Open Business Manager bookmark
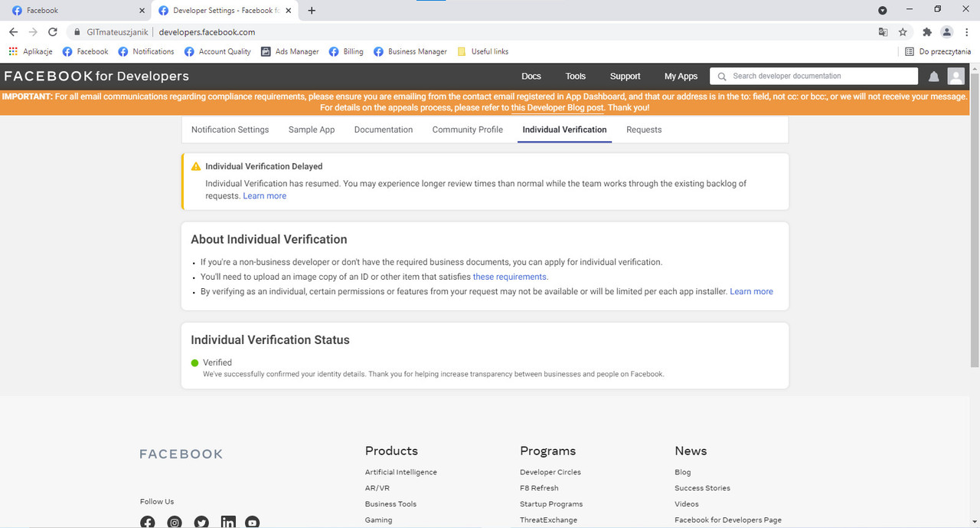This screenshot has width=980, height=528. (x=410, y=51)
